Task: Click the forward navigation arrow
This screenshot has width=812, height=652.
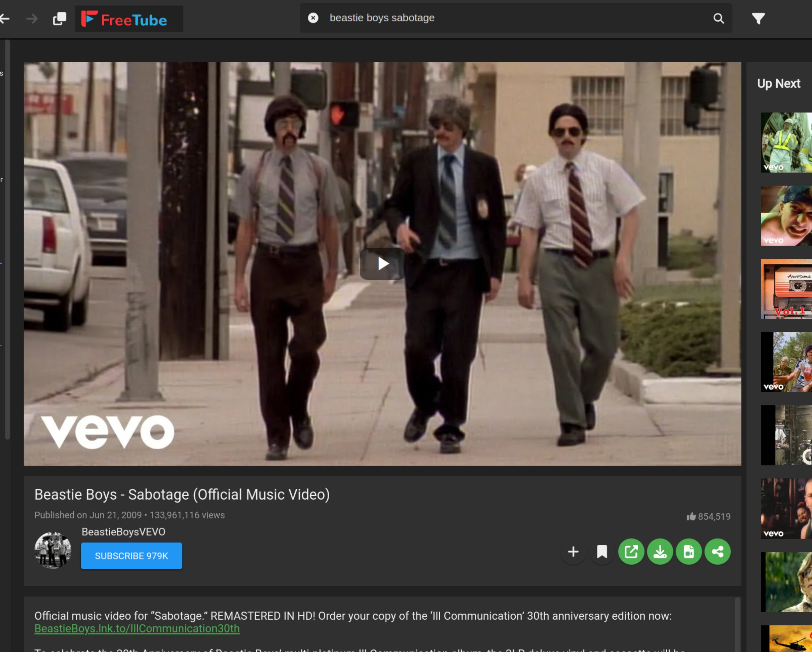Action: click(32, 19)
